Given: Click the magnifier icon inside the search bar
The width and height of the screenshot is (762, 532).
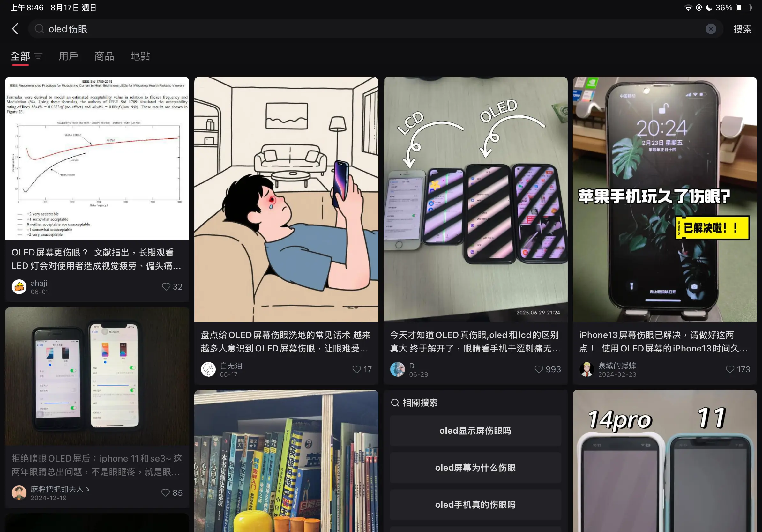Looking at the screenshot, I should [x=40, y=29].
